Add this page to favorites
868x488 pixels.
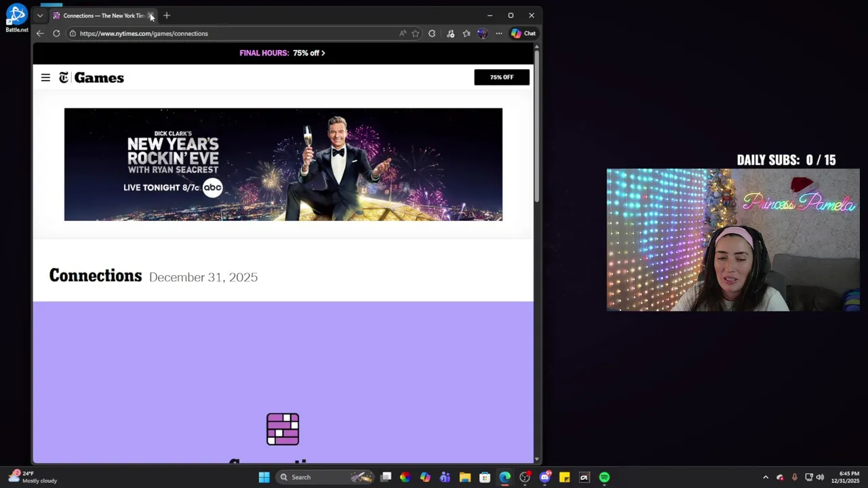click(416, 33)
